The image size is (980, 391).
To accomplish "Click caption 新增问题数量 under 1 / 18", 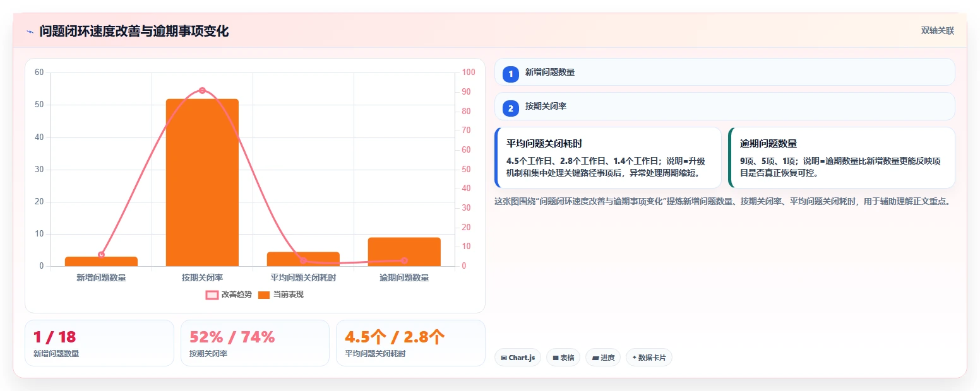I will (x=56, y=354).
